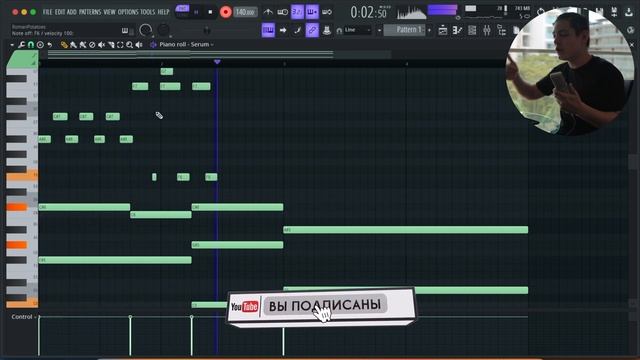Open the PATTERNS menu
The image size is (640, 360).
90,12
